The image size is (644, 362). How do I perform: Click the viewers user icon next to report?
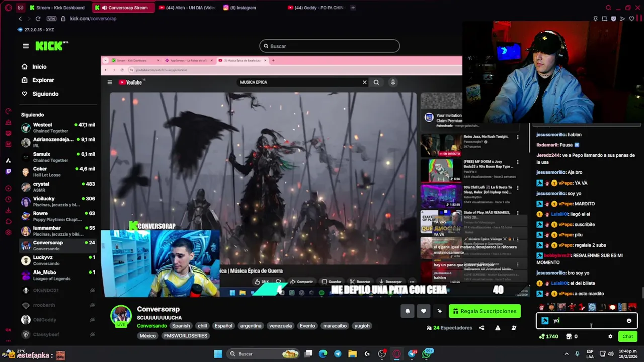[x=514, y=328]
